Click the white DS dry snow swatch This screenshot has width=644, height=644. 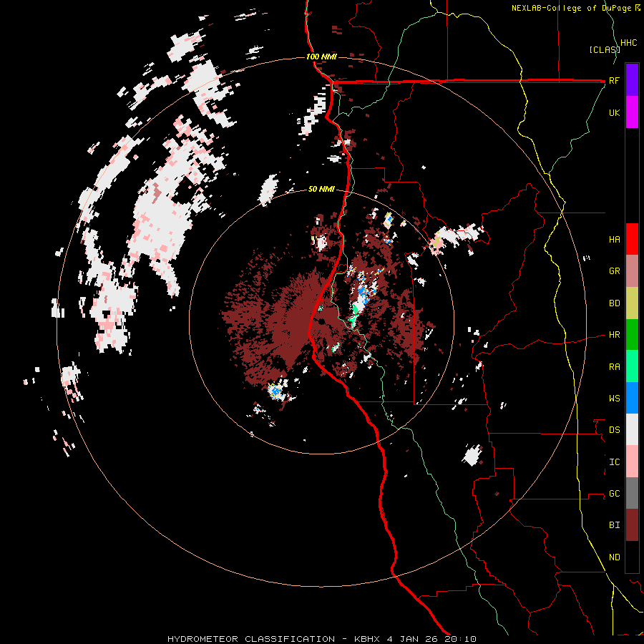[632, 429]
